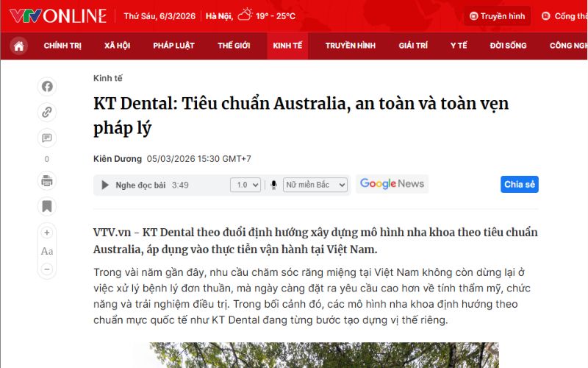Click the temperature 19° - 25°C text
The height and width of the screenshot is (368, 588).
275,16
